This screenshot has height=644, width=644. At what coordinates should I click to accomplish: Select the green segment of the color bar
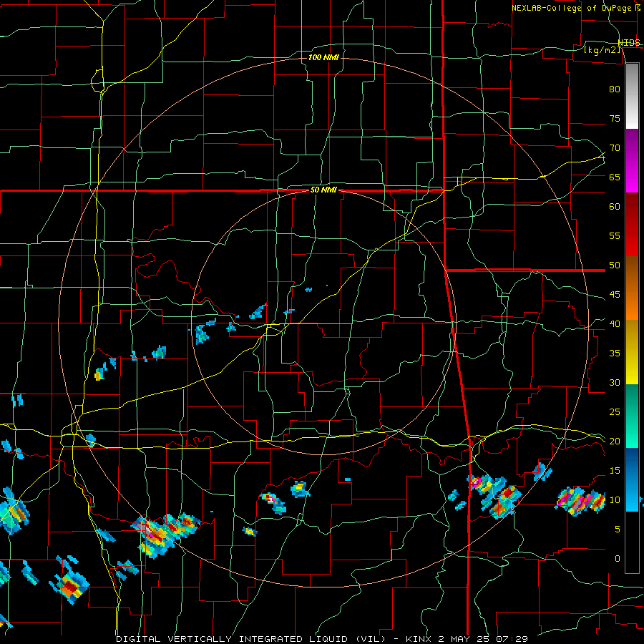tap(632, 416)
